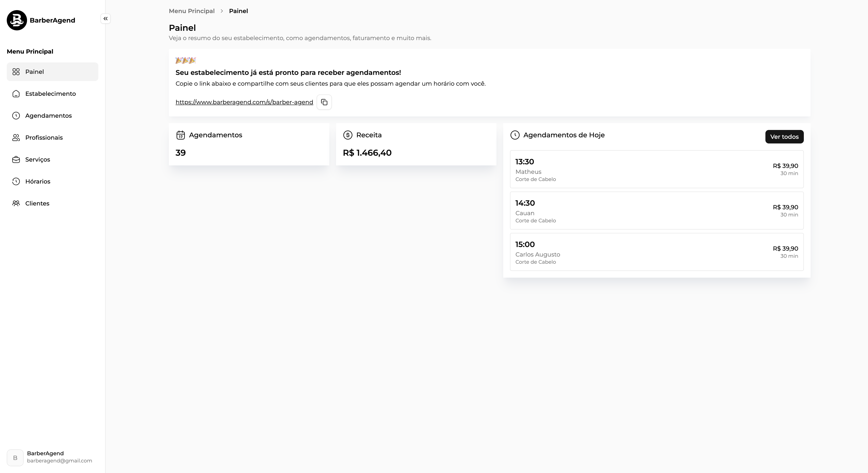Click the Painel grid icon in sidebar
The height and width of the screenshot is (473, 868).
click(x=16, y=72)
